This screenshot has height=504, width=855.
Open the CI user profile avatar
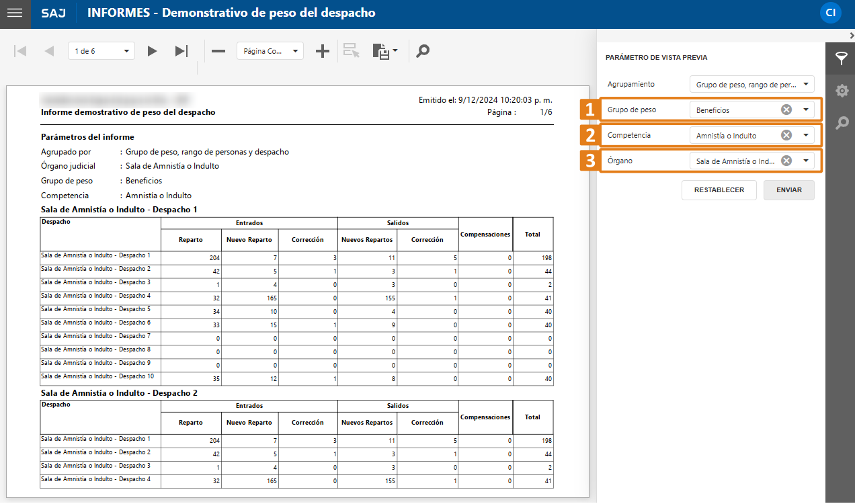(x=831, y=13)
